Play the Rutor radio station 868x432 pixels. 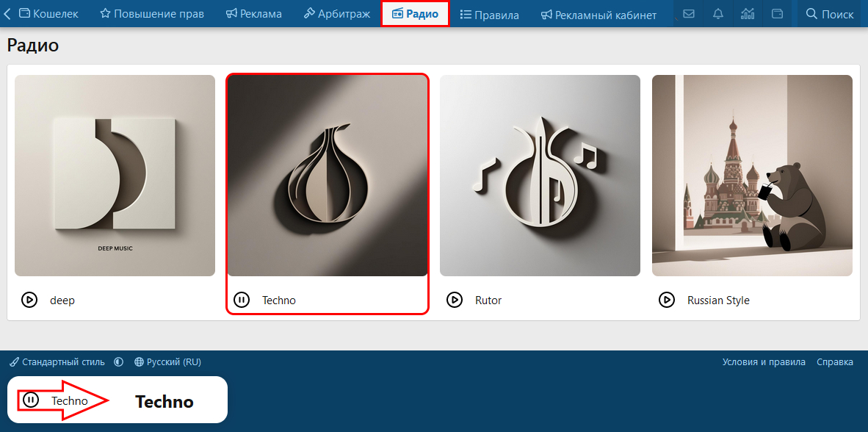(x=454, y=300)
